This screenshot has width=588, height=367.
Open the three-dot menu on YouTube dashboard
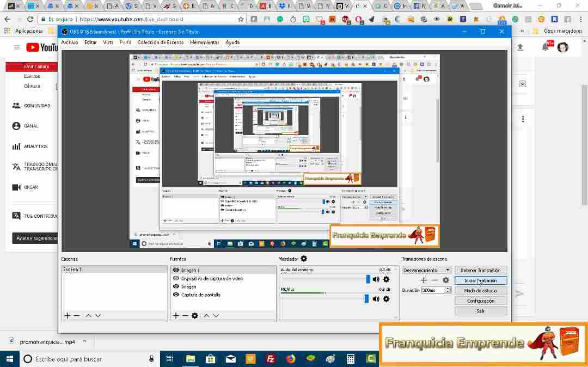(x=523, y=119)
